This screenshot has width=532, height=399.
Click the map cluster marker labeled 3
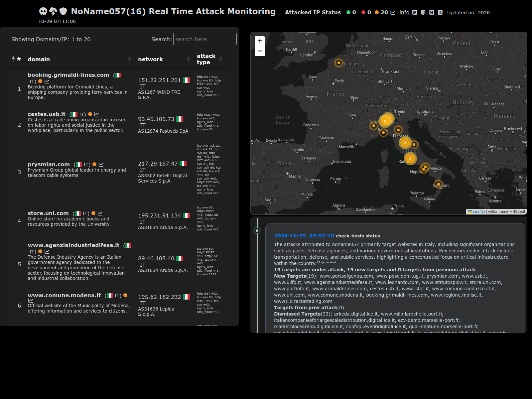click(405, 143)
